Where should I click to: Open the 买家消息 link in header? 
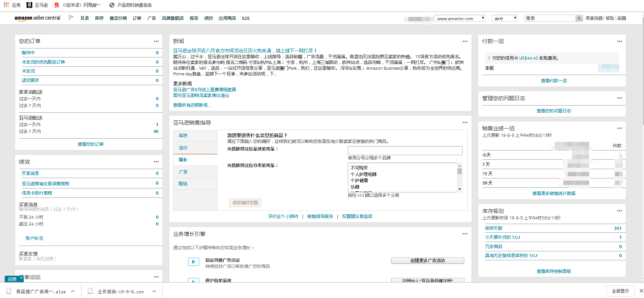pos(594,18)
